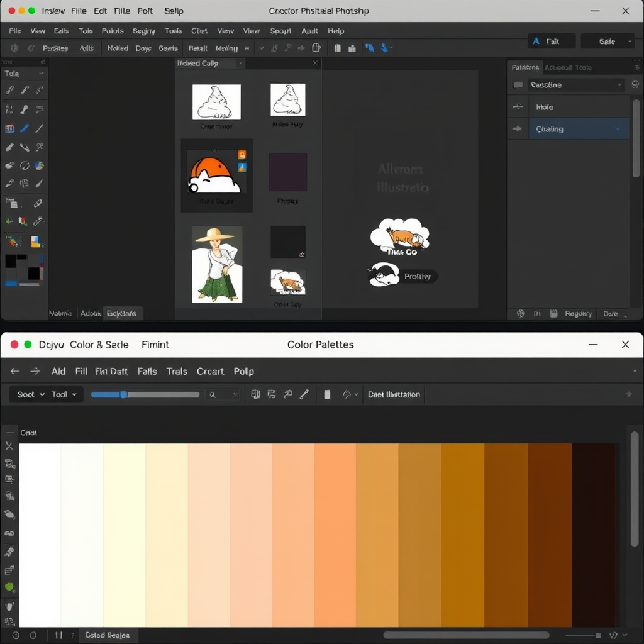The width and height of the screenshot is (644, 644).
Task: Select the bright orange palette swatch
Action: [335, 535]
